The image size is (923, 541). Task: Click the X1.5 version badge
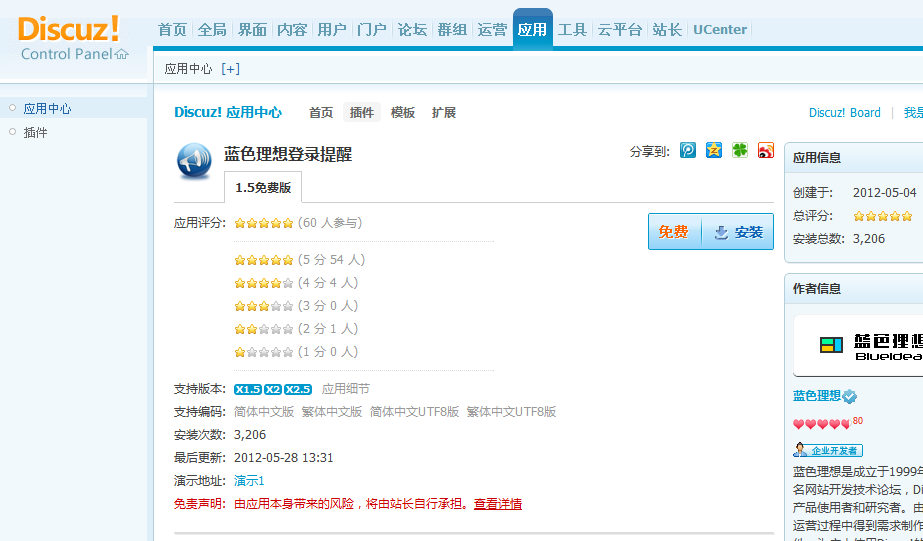pyautogui.click(x=248, y=389)
